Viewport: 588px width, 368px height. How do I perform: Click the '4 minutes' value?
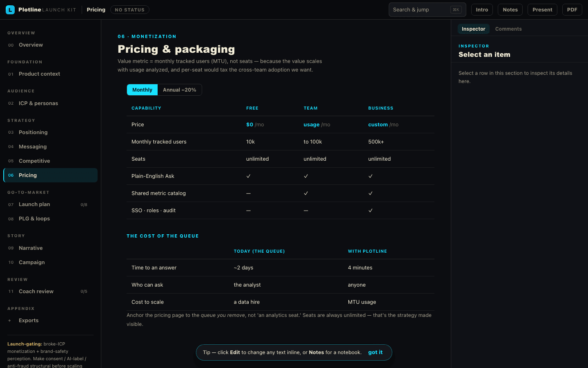coord(360,268)
